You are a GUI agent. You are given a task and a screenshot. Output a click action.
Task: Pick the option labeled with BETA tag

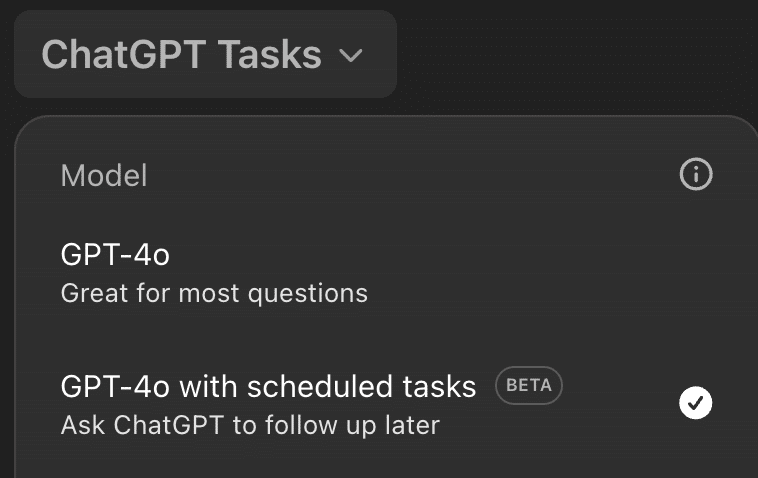coord(268,404)
